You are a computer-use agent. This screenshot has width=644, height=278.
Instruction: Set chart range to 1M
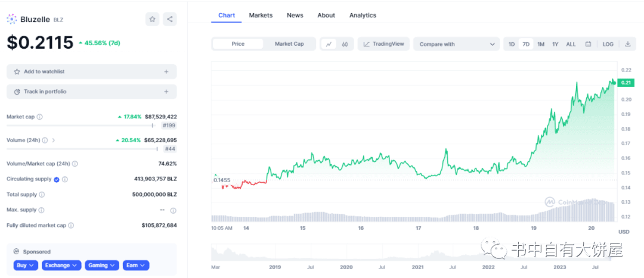[x=540, y=44]
